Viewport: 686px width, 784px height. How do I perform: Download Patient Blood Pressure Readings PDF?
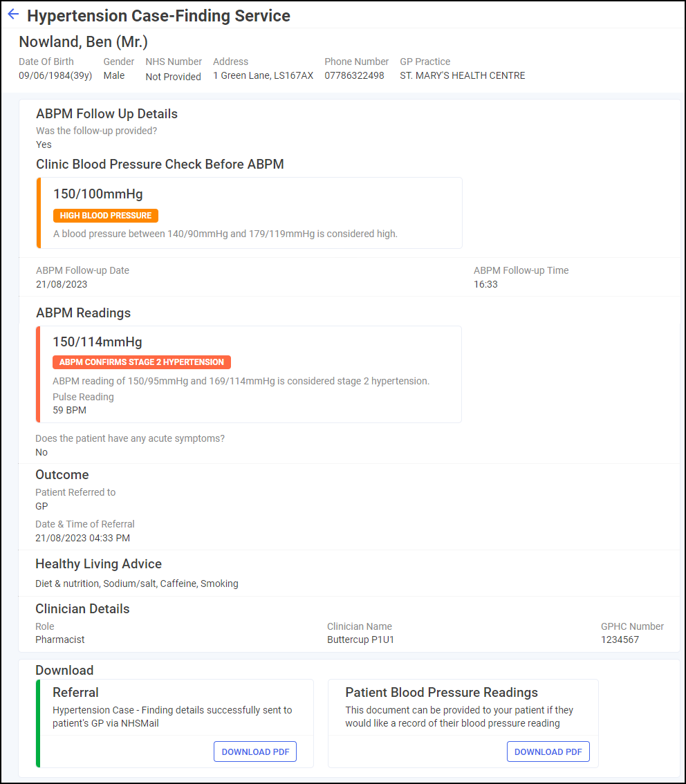coord(548,752)
